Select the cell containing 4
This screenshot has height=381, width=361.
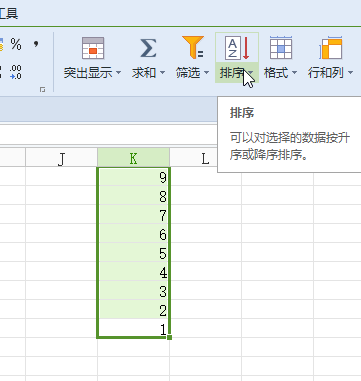click(133, 271)
